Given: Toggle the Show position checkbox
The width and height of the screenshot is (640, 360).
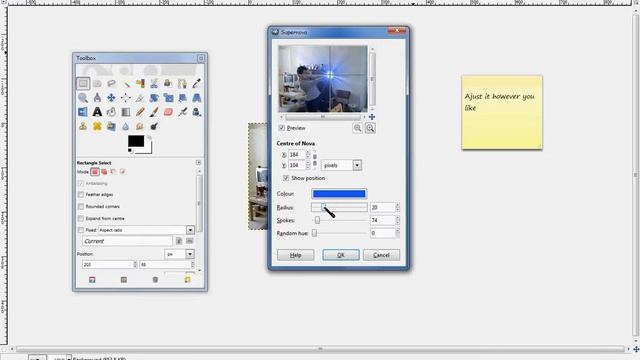Looking at the screenshot, I should click(286, 178).
